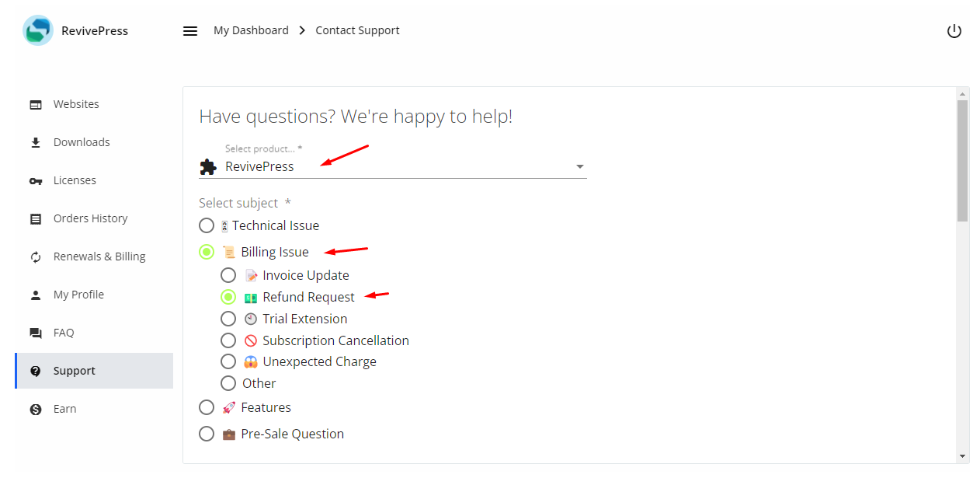Open Earn in the sidebar
This screenshot has width=980, height=478.
coord(94,409)
